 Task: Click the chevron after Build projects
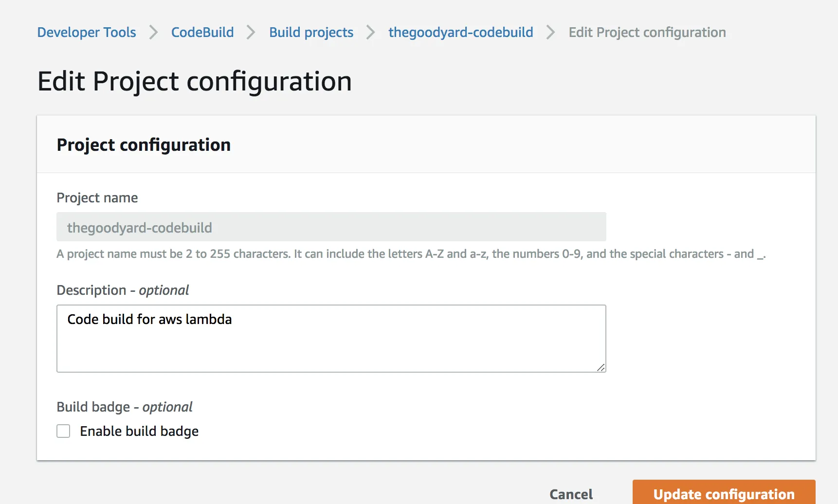(371, 32)
